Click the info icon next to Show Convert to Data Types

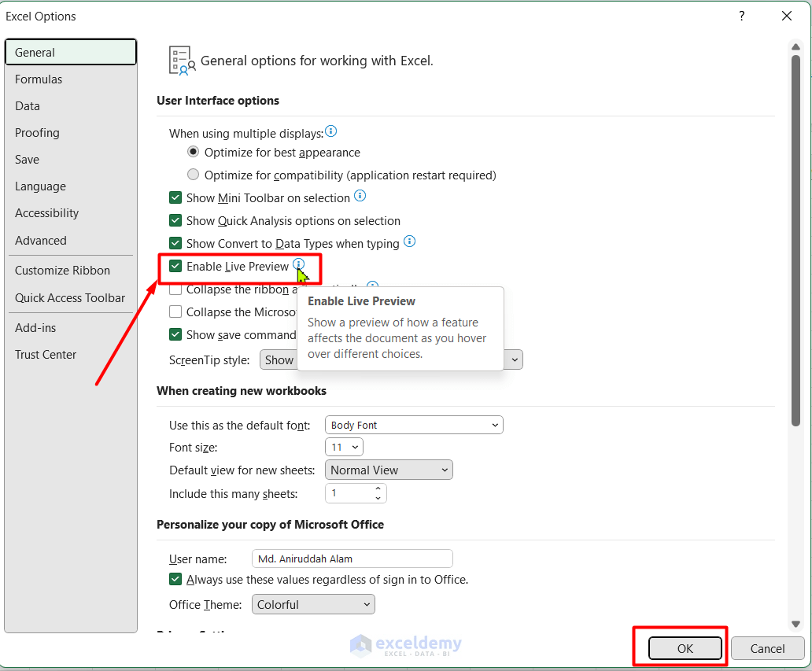[409, 241]
